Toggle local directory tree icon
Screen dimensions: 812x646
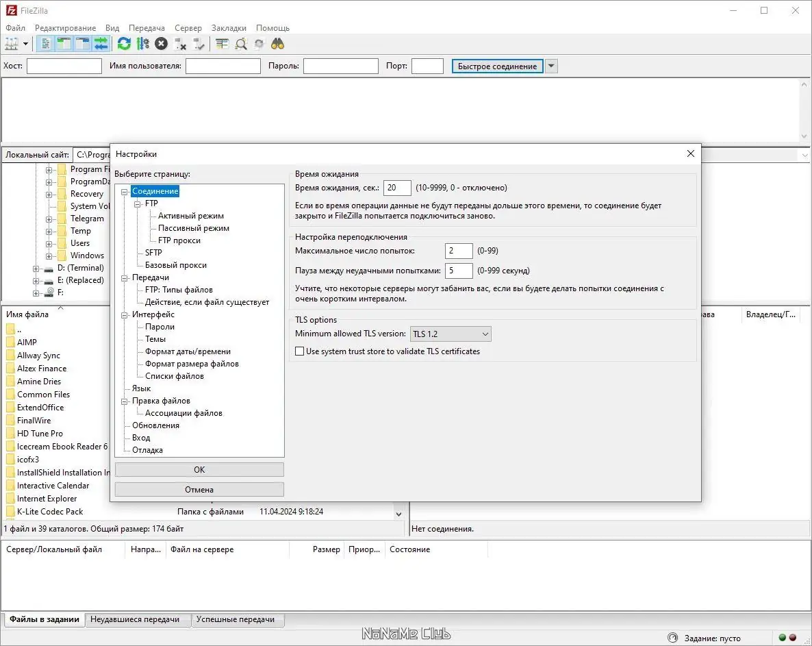point(64,44)
